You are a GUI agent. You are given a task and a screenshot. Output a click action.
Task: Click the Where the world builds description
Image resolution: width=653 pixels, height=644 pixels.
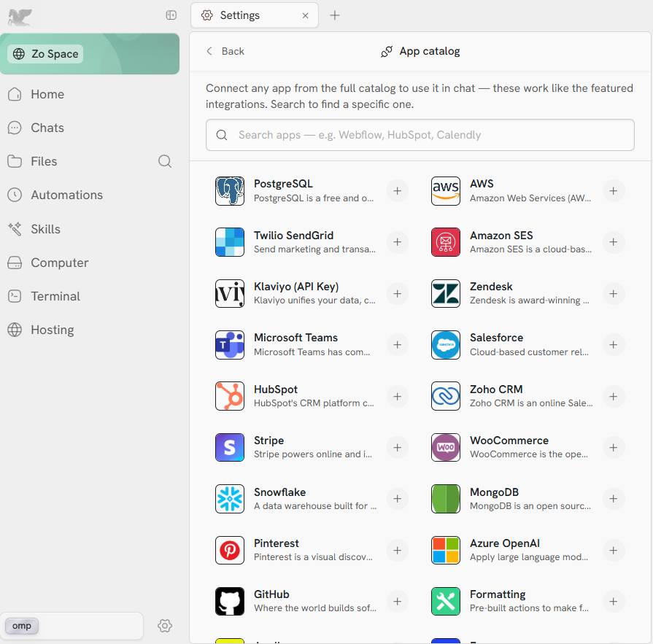[315, 608]
